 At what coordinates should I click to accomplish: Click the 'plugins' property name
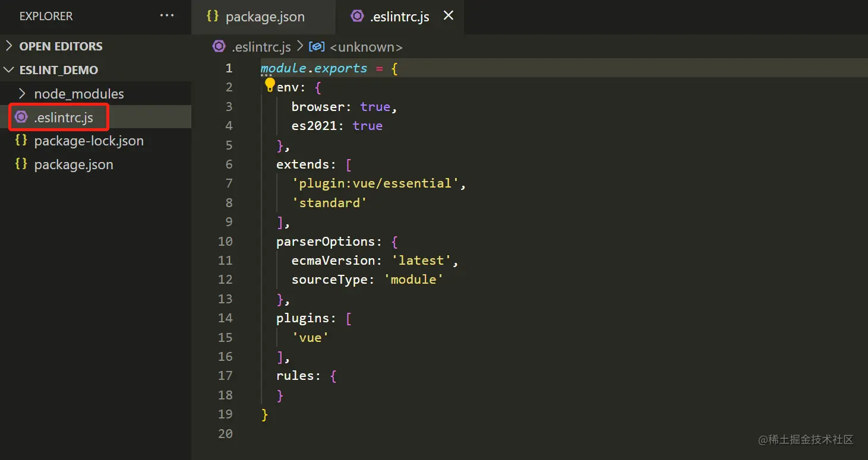303,318
